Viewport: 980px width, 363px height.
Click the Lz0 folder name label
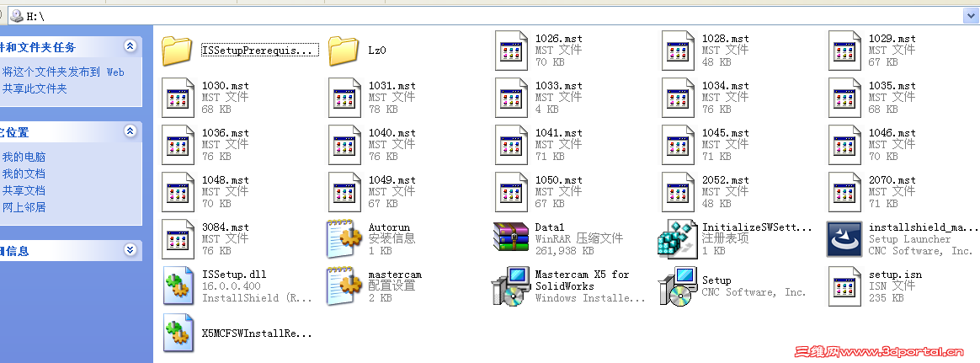click(377, 51)
